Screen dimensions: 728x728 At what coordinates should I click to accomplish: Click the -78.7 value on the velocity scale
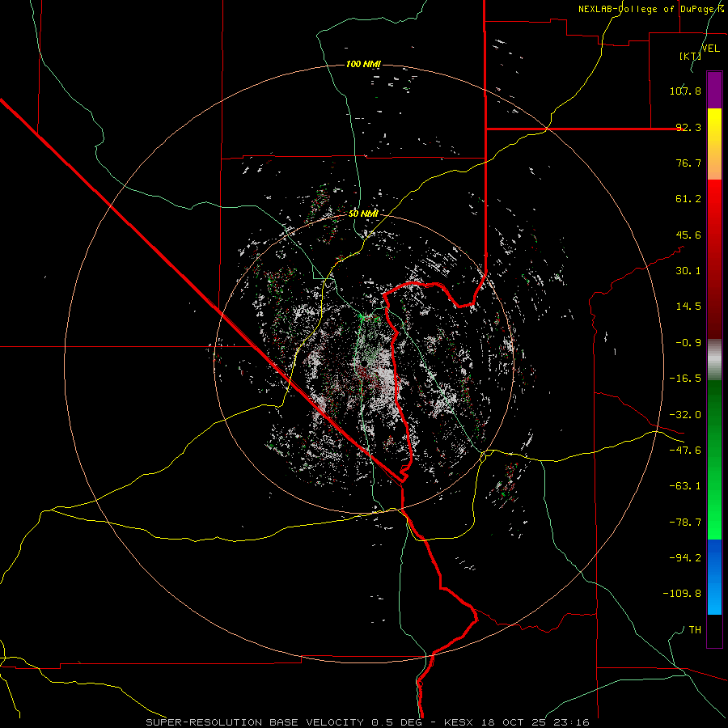(x=685, y=523)
